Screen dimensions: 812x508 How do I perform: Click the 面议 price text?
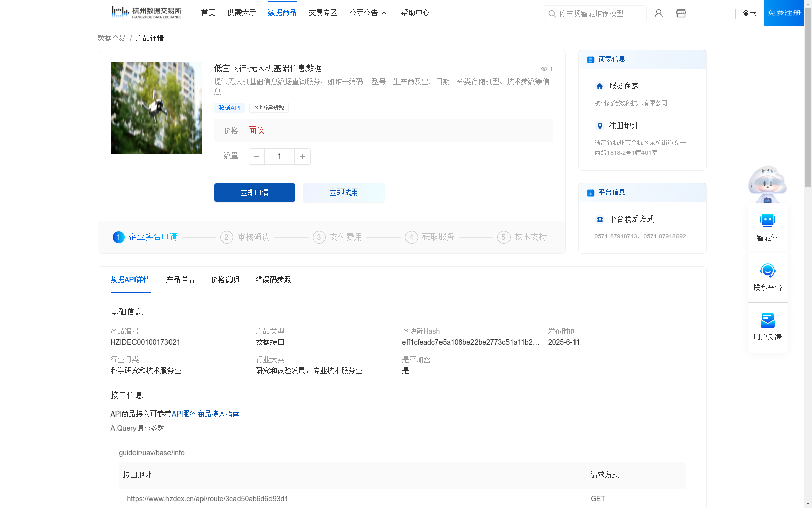(x=257, y=131)
